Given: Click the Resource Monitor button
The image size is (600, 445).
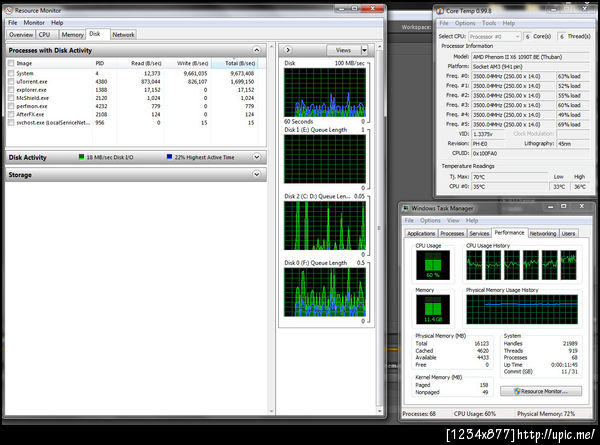Looking at the screenshot, I should pos(541,390).
